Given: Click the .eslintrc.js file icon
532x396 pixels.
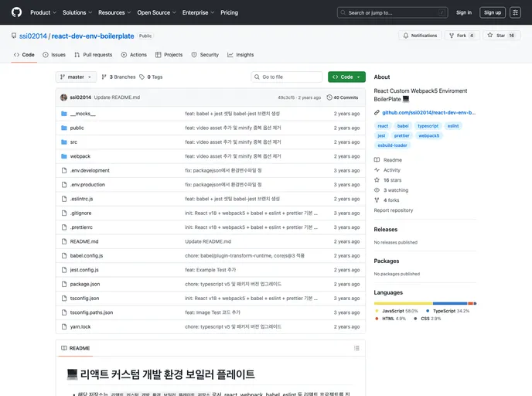Looking at the screenshot, I should point(64,199).
